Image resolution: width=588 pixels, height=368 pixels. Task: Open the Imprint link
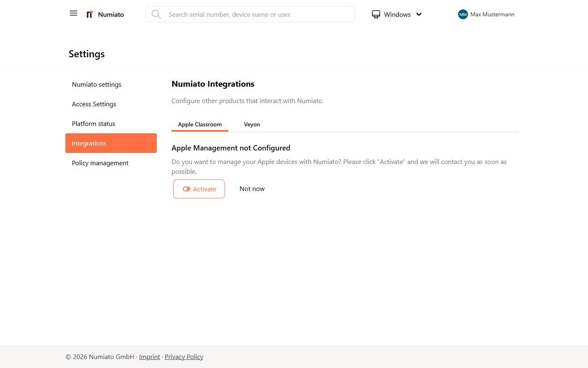pyautogui.click(x=149, y=357)
